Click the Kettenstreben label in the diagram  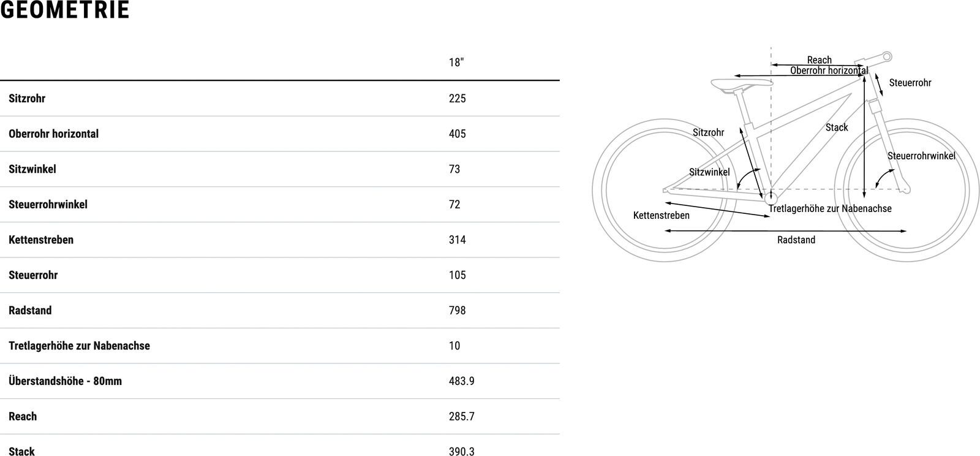pos(661,216)
